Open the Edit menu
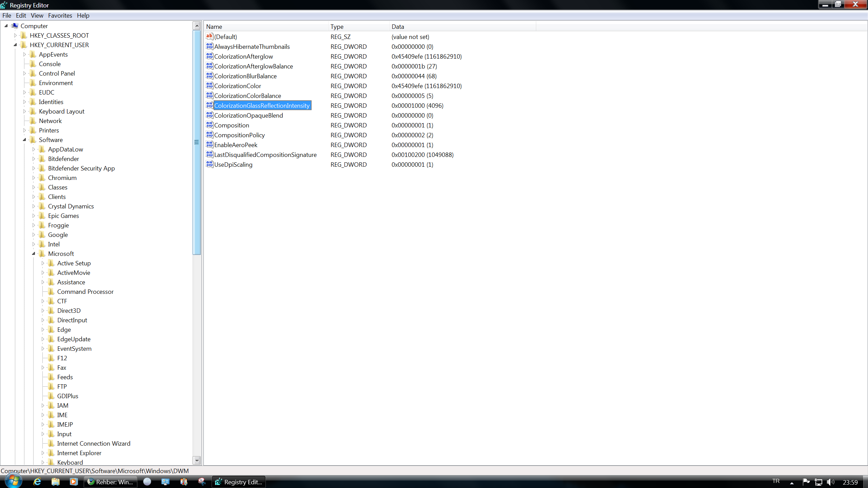The width and height of the screenshot is (868, 488). click(x=21, y=15)
